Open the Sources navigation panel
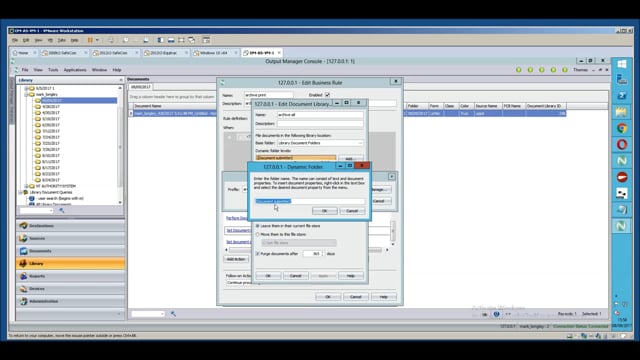The image size is (640, 360). pyautogui.click(x=70, y=238)
